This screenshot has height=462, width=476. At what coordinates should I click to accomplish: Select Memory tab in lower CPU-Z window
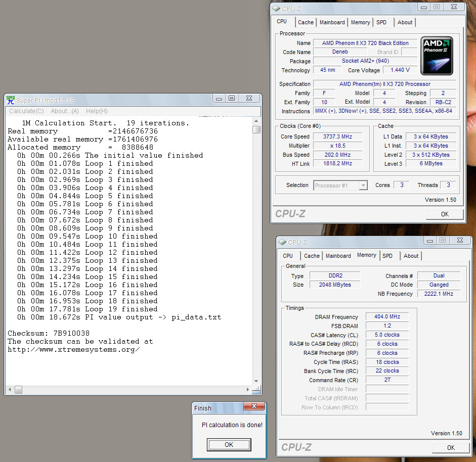366,255
